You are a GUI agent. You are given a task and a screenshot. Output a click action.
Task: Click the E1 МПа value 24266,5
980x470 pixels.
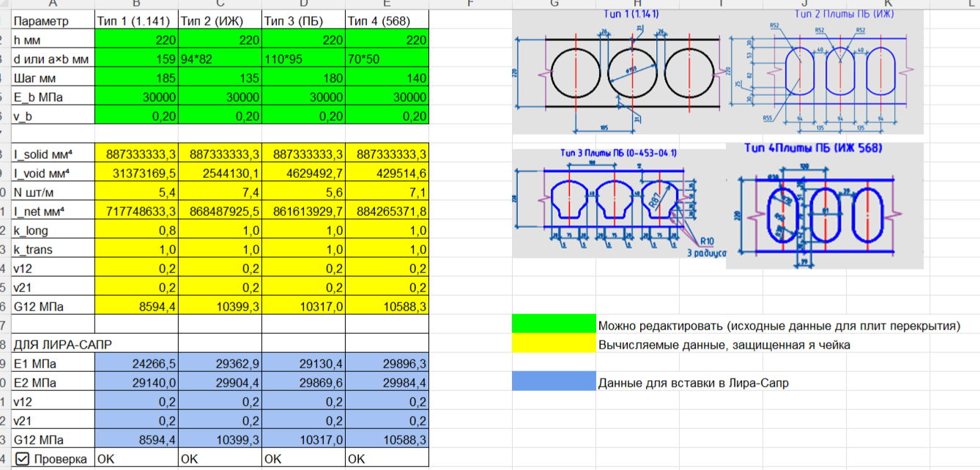click(x=136, y=364)
